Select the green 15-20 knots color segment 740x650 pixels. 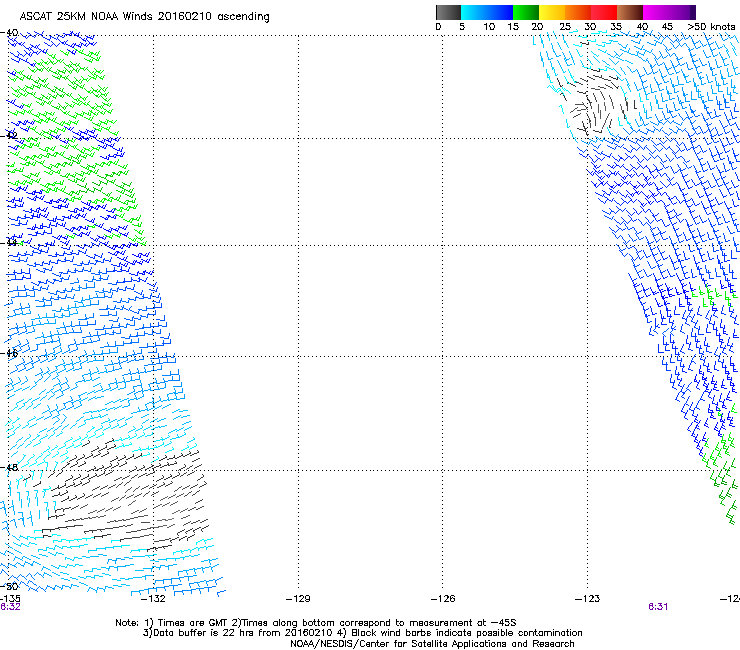tap(526, 12)
